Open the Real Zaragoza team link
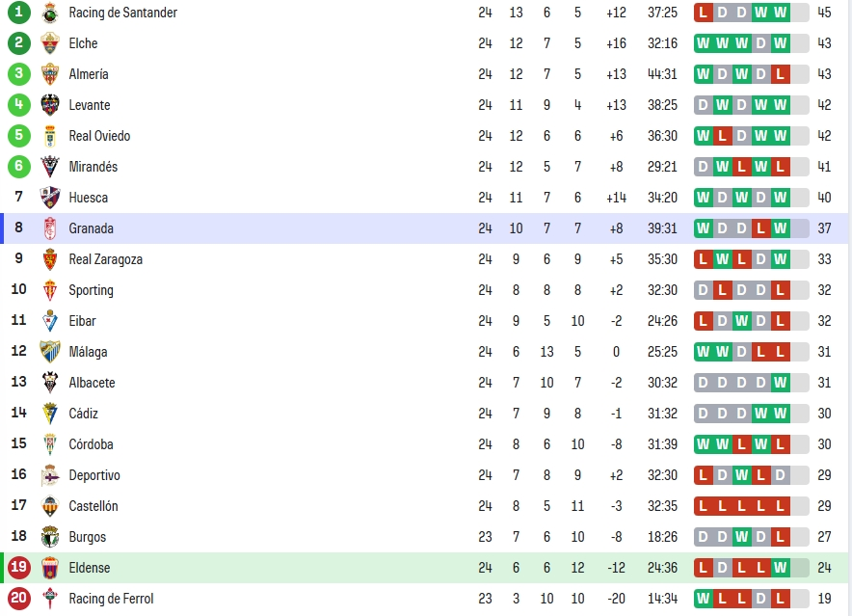Screen dimensions: 852x616 [105, 259]
